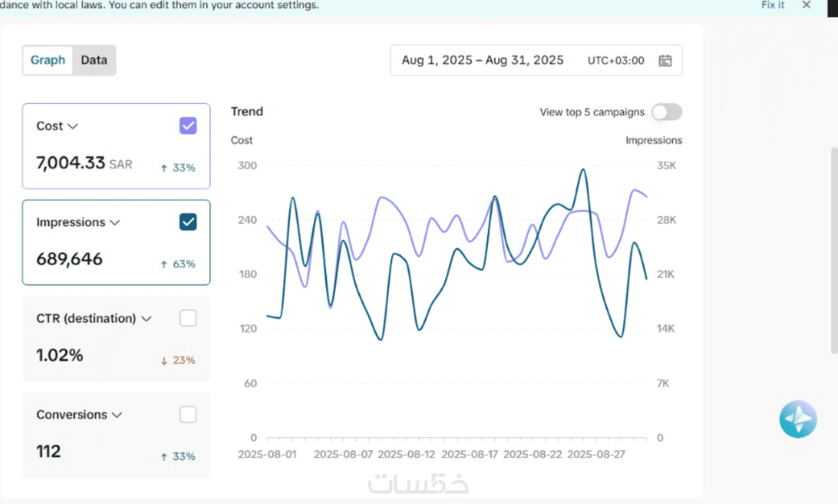
Task: Uncheck the Impressions metric checkbox
Action: pyautogui.click(x=188, y=222)
